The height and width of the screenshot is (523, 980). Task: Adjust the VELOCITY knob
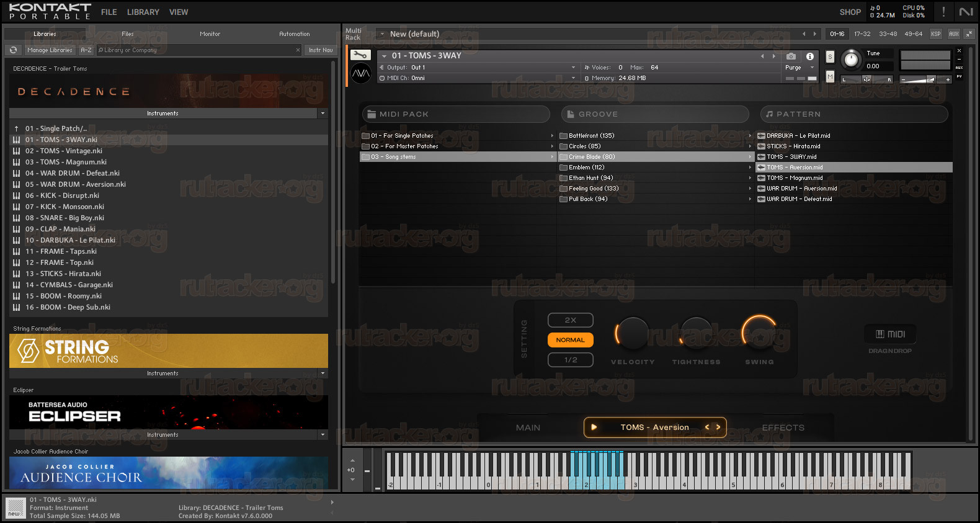[632, 333]
